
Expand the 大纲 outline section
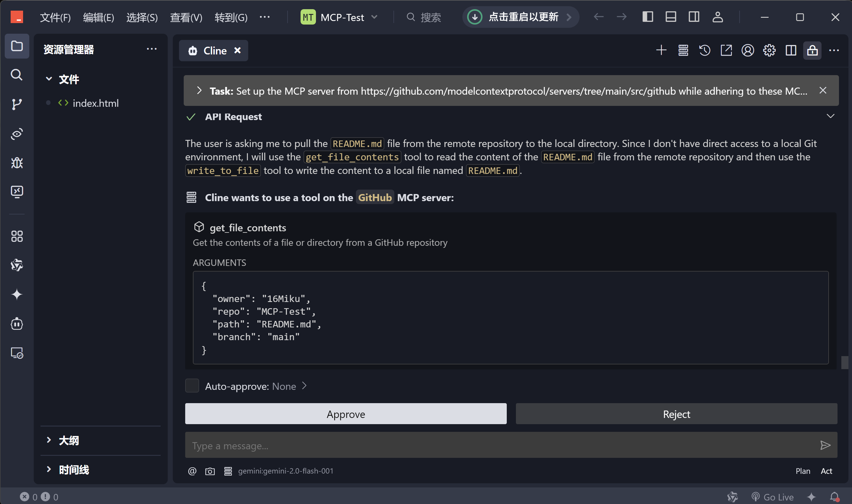[49, 440]
